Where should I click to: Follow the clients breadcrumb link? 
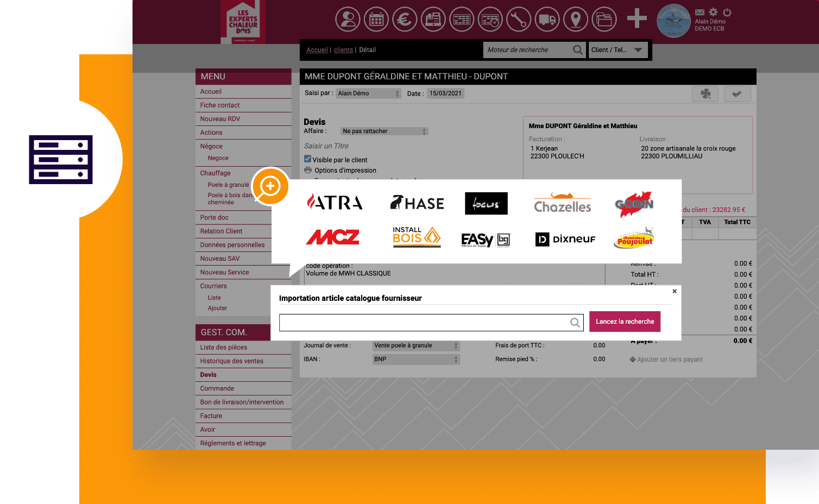pos(343,50)
